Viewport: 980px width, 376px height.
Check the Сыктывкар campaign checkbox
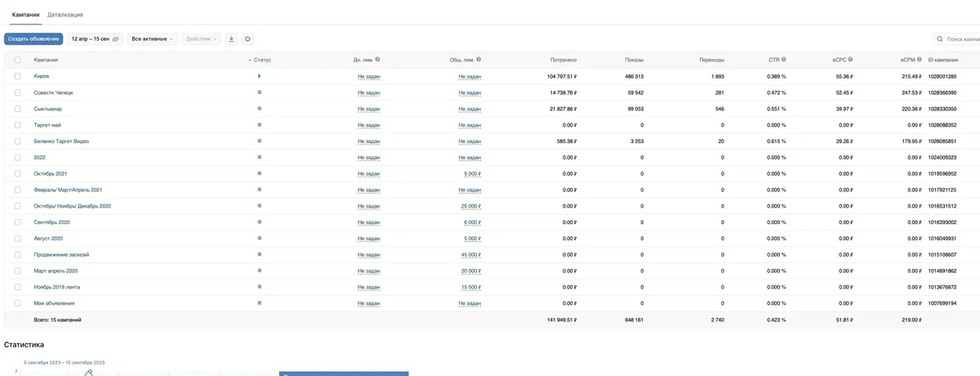18,109
